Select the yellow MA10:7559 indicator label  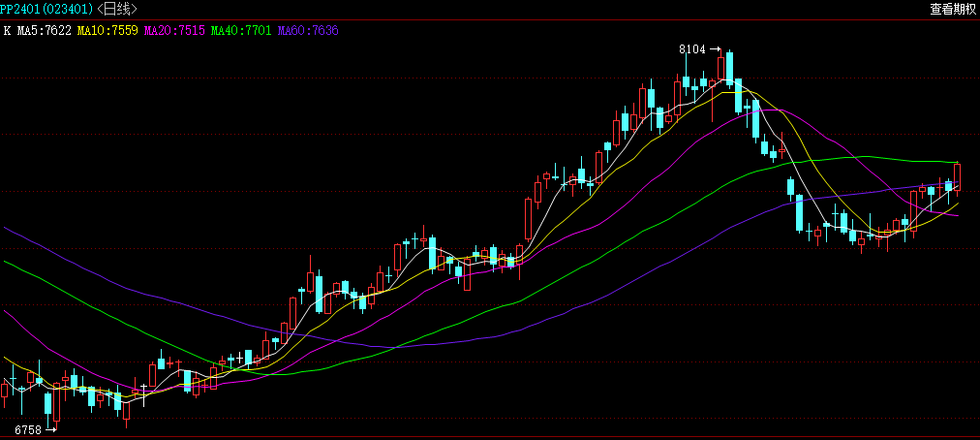point(107,30)
